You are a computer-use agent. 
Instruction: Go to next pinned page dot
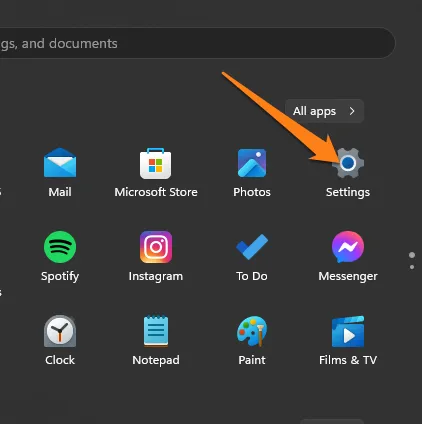(x=412, y=267)
